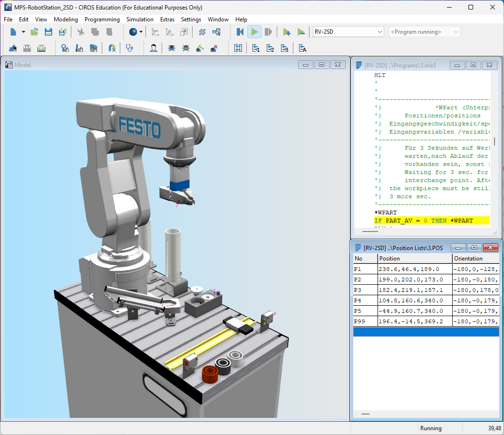Click the Save All icon
The width and height of the screenshot is (504, 435).
point(63,32)
